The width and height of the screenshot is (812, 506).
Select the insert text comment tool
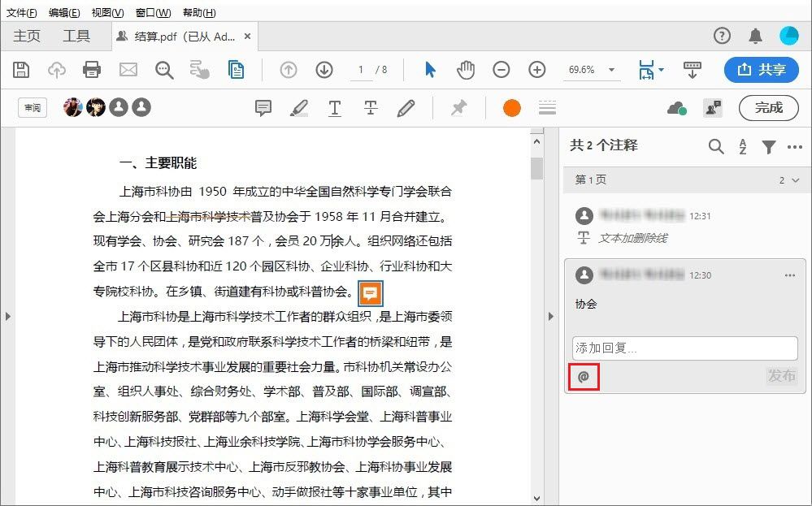[334, 107]
